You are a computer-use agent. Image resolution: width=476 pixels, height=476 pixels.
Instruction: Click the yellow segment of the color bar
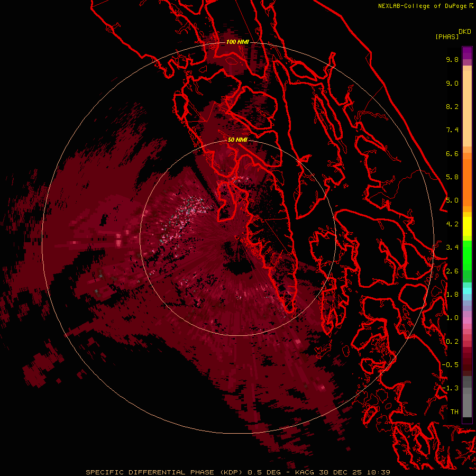click(x=467, y=226)
